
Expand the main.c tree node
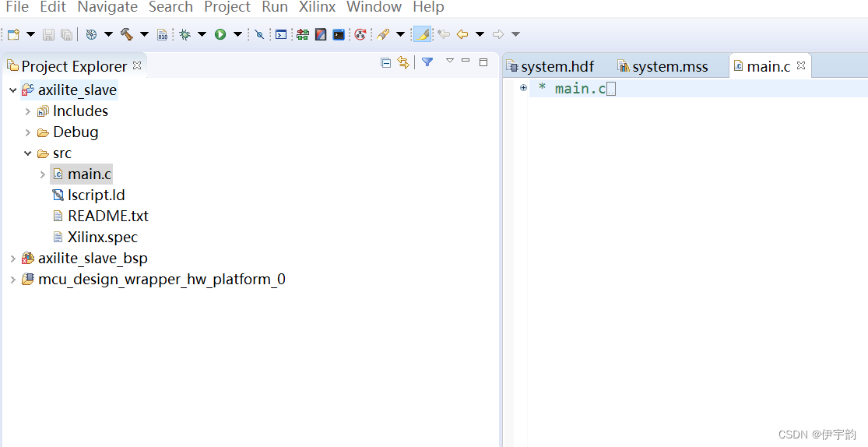[x=43, y=174]
